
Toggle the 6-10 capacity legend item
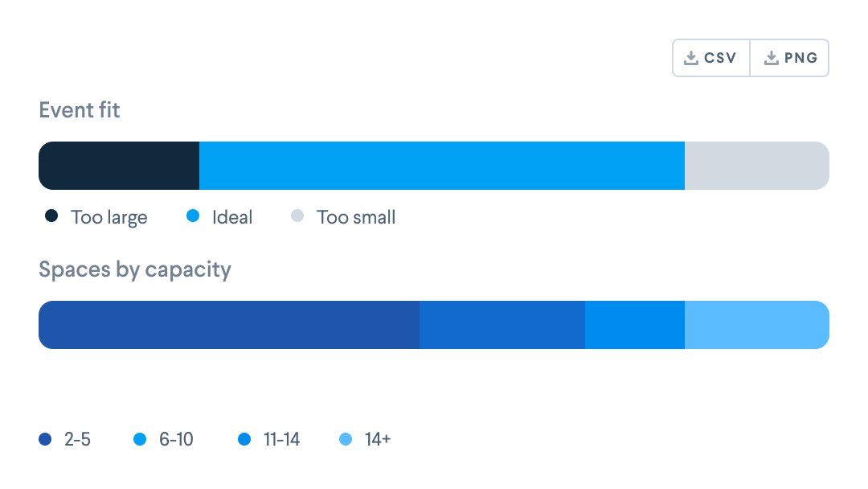(164, 439)
